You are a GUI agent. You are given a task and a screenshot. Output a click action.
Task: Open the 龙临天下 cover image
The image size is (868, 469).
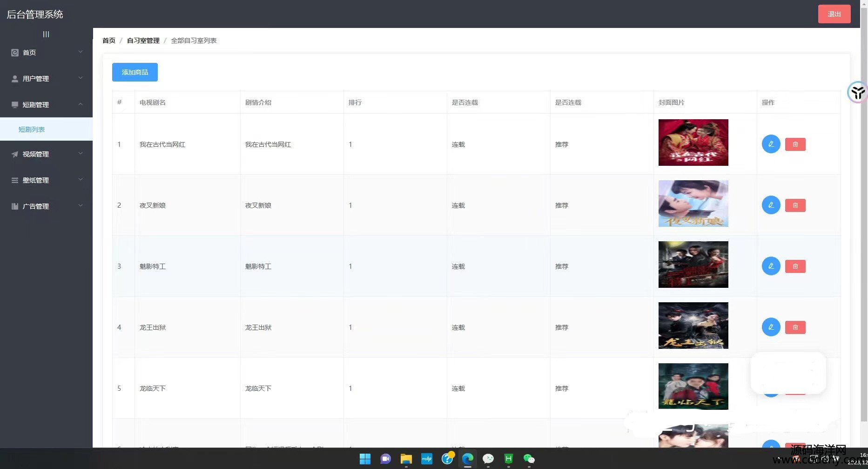(693, 387)
